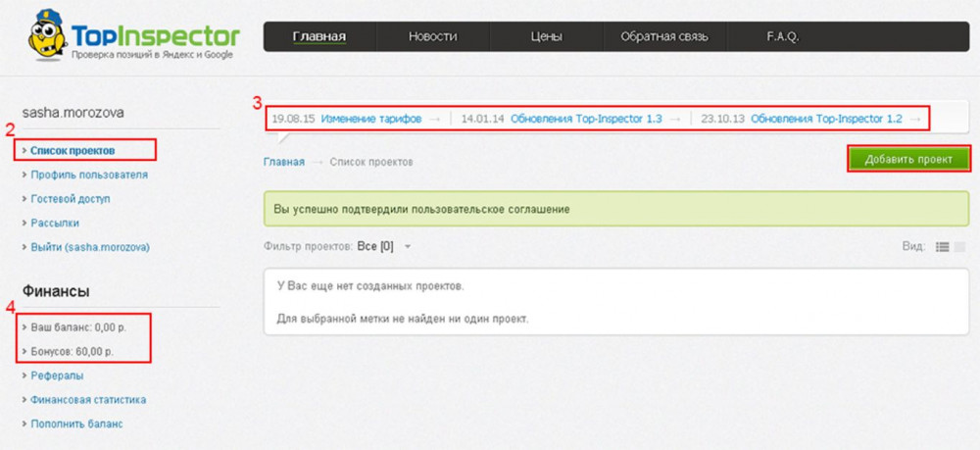Screen dimensions: 980x450
Task: Open the Новости navigation tab
Action: [x=432, y=37]
